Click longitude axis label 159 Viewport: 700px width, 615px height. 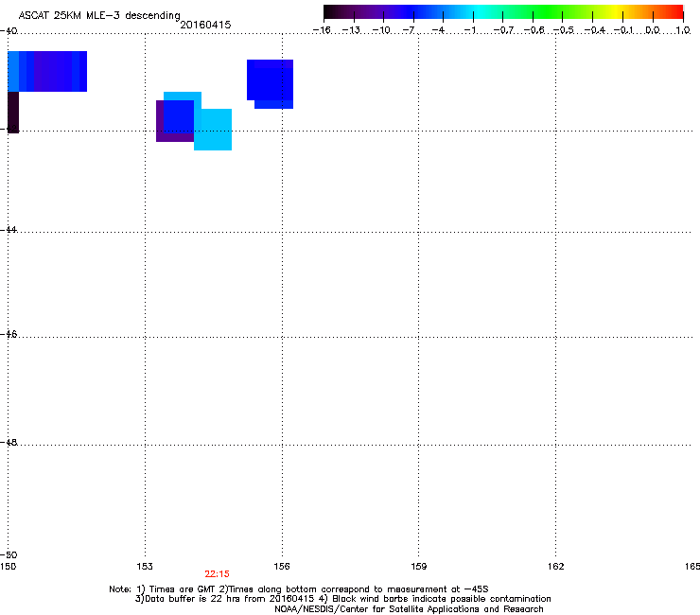[418, 567]
